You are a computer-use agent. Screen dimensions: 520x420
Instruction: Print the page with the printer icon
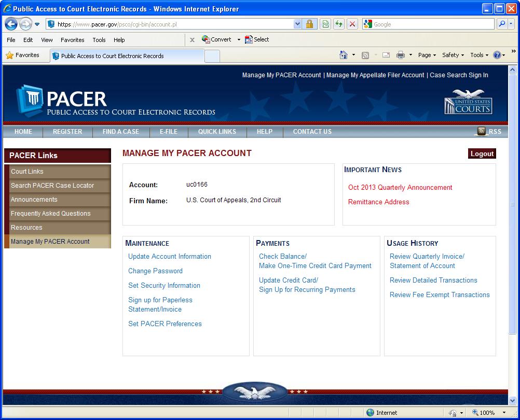pos(401,55)
